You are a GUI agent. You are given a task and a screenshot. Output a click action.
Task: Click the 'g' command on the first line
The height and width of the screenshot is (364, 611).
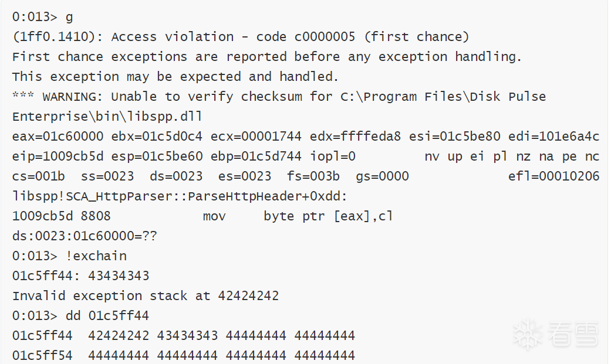pyautogui.click(x=69, y=17)
